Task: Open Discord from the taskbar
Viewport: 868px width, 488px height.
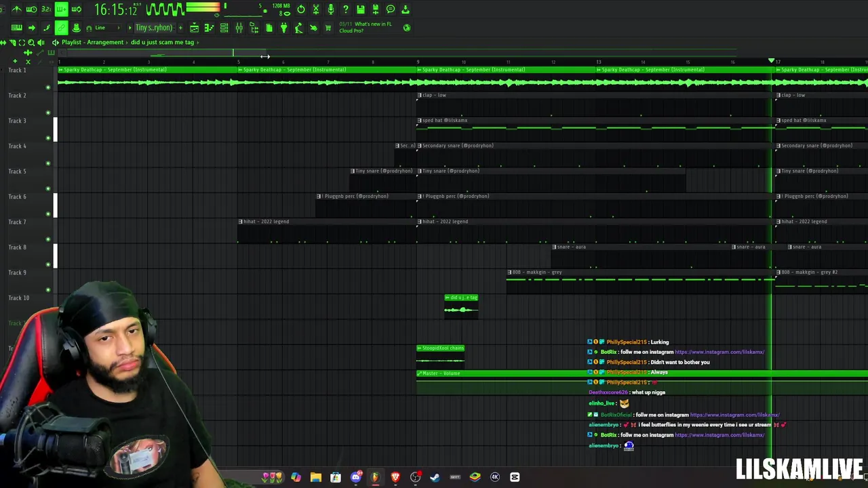Action: (x=355, y=477)
